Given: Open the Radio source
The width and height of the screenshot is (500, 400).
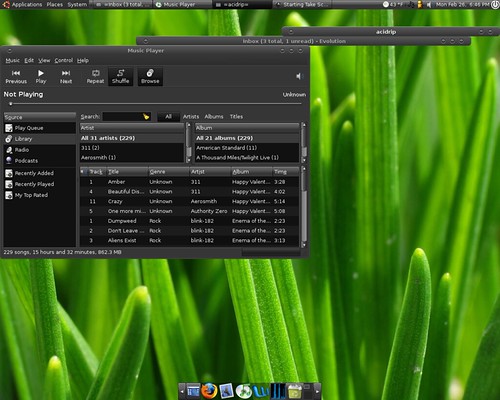Looking at the screenshot, I should point(40,150).
